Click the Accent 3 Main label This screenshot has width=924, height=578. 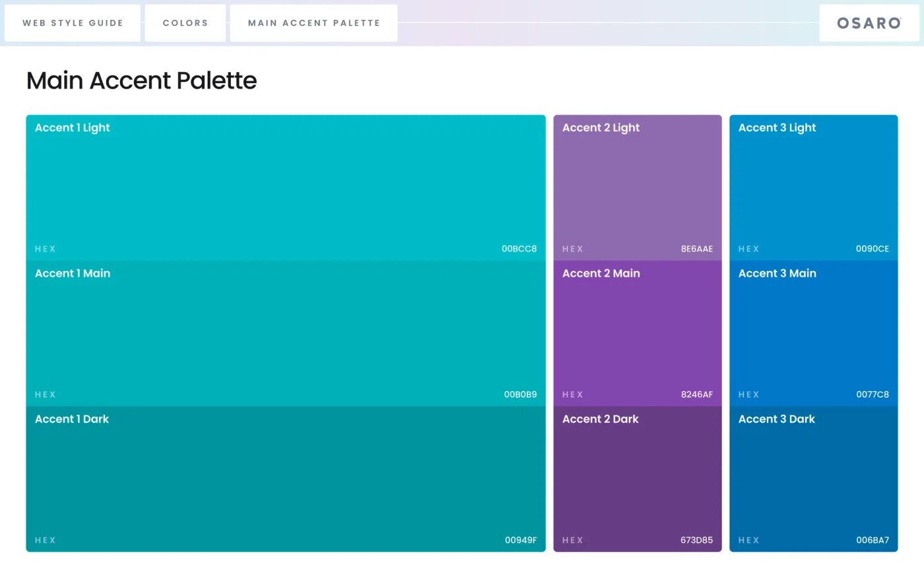point(777,273)
